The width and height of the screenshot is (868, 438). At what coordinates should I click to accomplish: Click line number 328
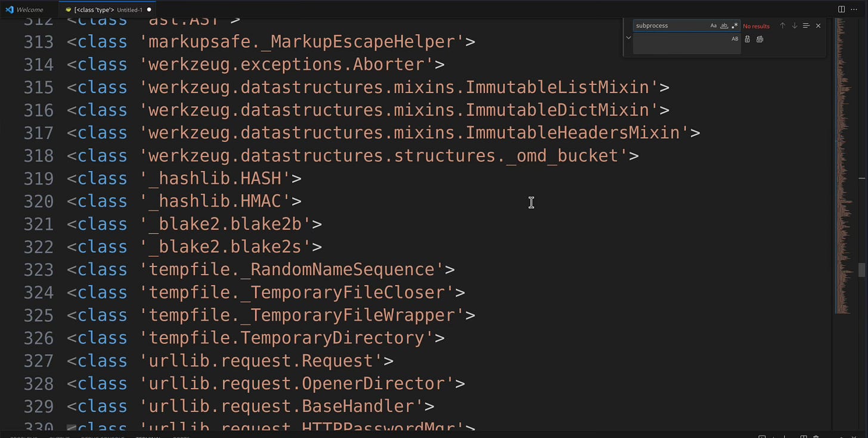coord(39,384)
